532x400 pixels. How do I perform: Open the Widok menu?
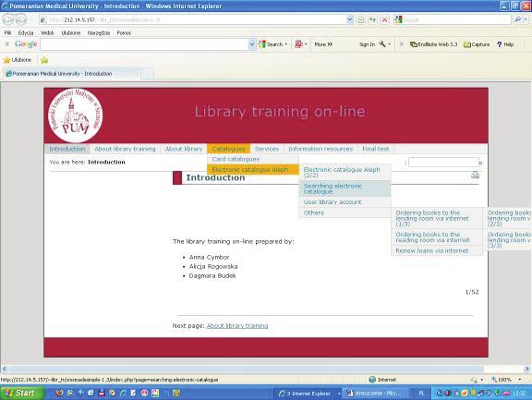pos(47,33)
